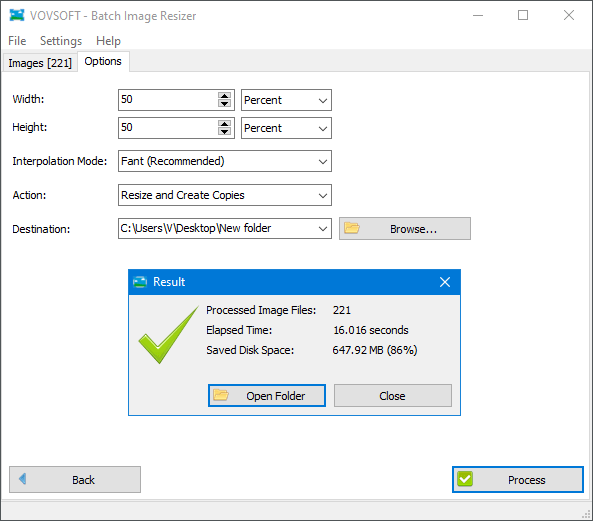This screenshot has height=521, width=593.
Task: Click the VOVSOFT app icon in title bar
Action: (x=17, y=15)
